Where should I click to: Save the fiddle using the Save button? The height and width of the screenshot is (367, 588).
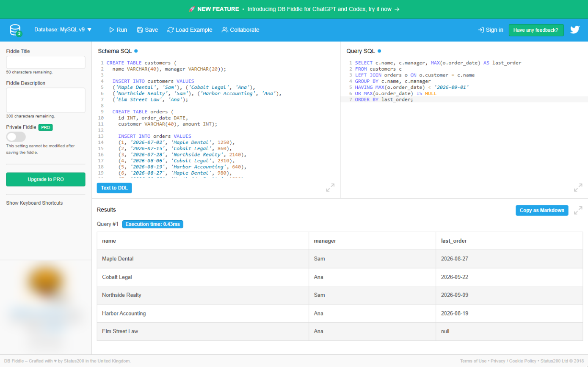click(147, 30)
